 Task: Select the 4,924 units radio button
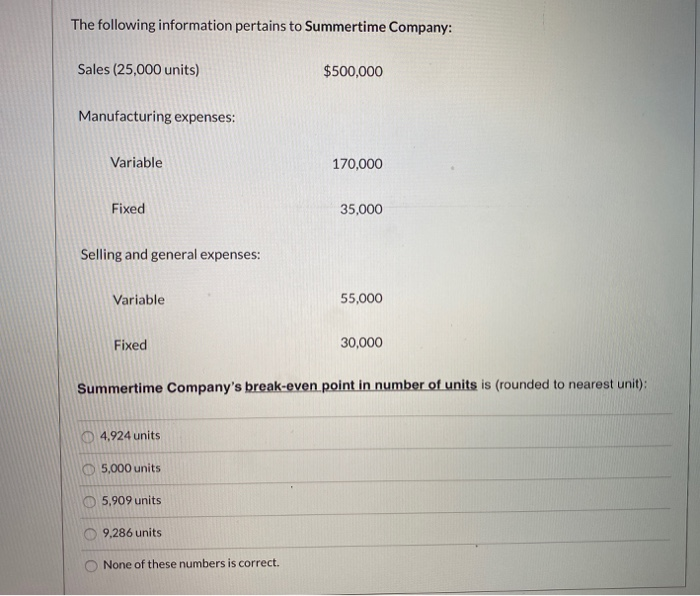[91, 436]
